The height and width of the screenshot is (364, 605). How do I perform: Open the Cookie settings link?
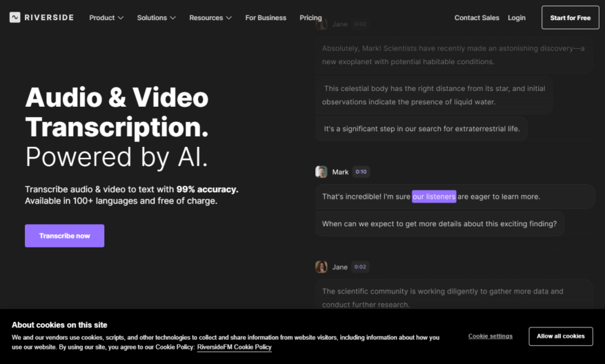(x=490, y=336)
